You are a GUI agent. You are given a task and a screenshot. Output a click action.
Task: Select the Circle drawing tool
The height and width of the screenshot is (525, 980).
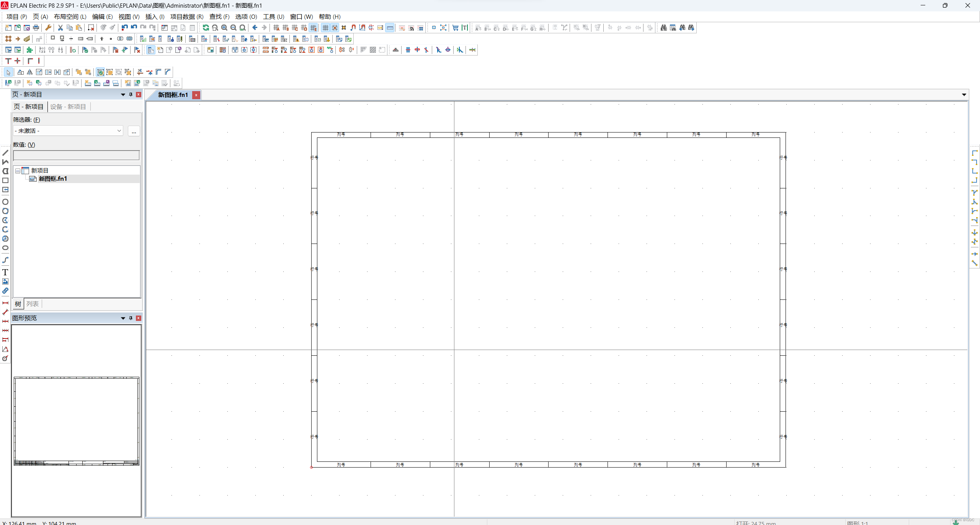[x=5, y=202]
